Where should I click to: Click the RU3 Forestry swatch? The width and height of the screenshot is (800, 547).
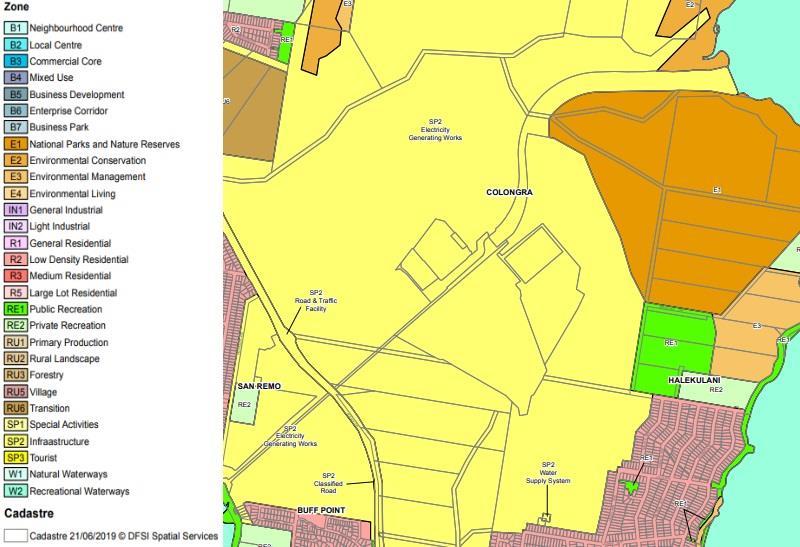point(15,375)
